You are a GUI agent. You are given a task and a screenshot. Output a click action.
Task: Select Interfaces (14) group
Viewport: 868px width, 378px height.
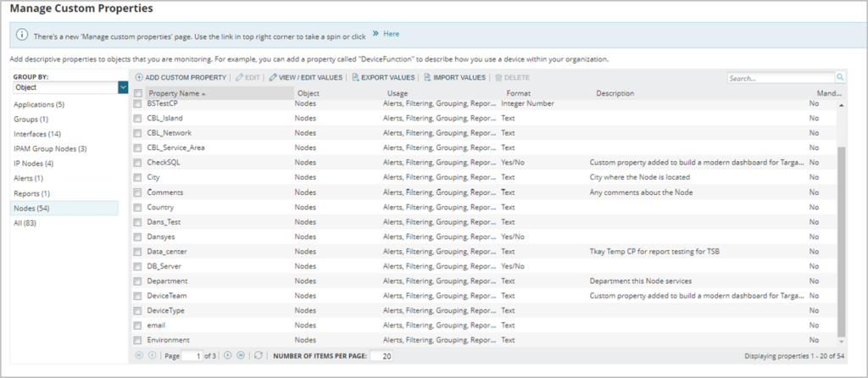[36, 134]
